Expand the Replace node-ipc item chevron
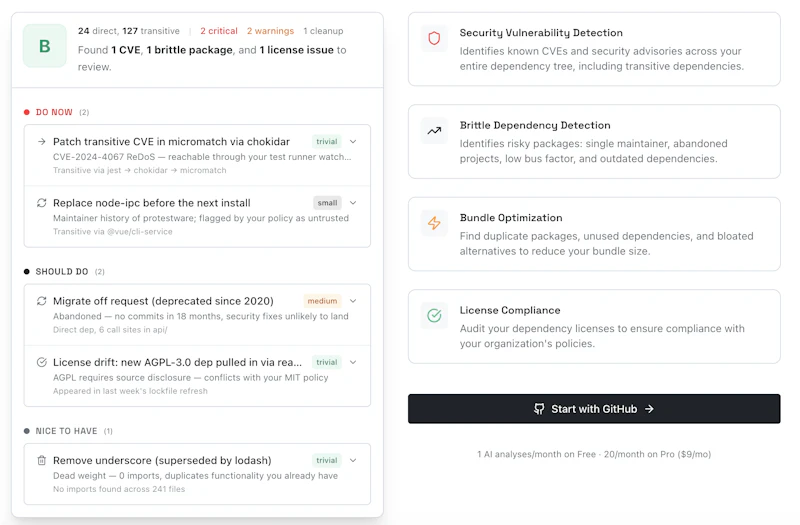Screen dimensions: 800x525 pyautogui.click(x=353, y=203)
